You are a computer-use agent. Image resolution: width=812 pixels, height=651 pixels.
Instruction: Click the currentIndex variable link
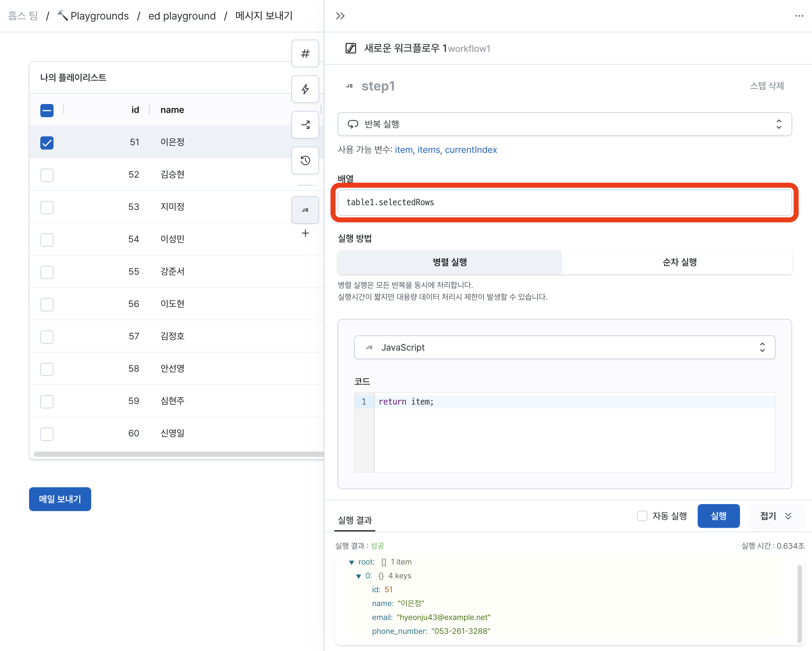tap(471, 150)
